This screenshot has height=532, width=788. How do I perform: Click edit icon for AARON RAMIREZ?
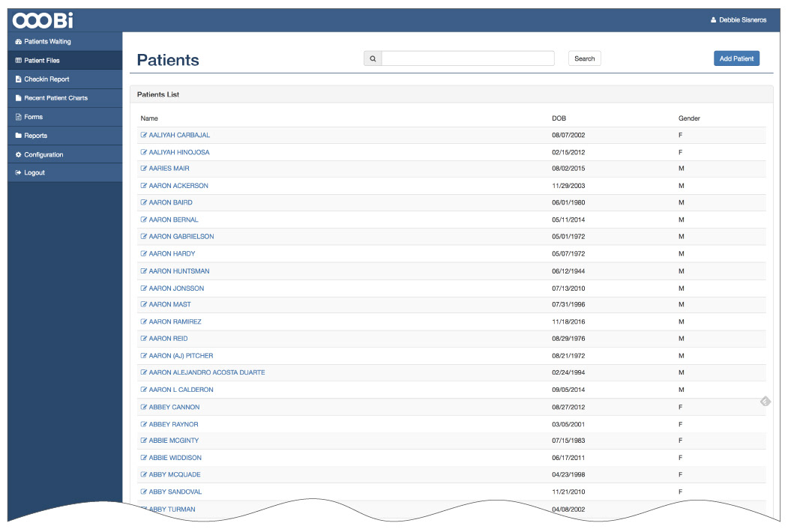[x=144, y=321]
